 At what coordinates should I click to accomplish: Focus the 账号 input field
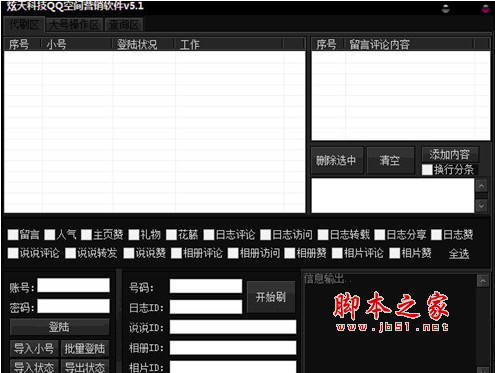click(73, 286)
